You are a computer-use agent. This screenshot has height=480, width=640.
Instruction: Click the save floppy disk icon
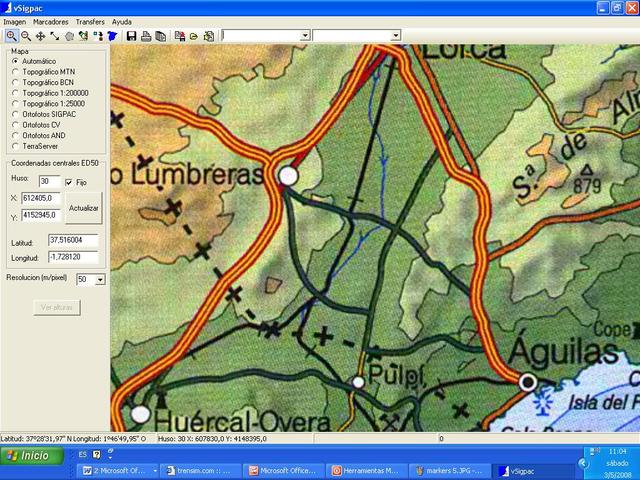(131, 35)
